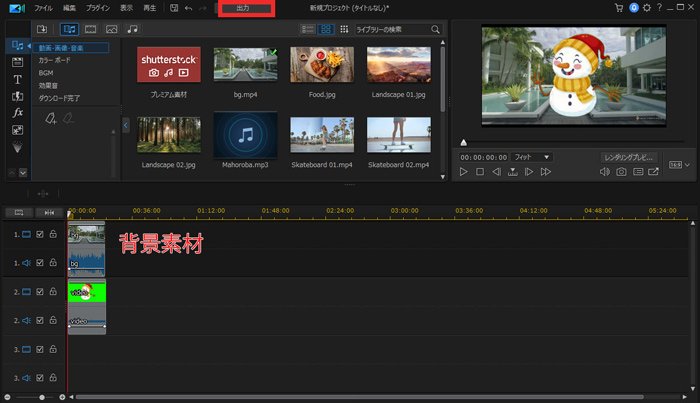Select ダウンロード完了 category
The width and height of the screenshot is (700, 403).
[x=59, y=98]
